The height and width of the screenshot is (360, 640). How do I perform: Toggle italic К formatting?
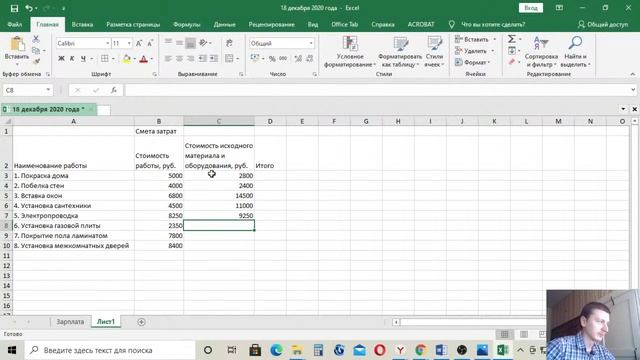tap(72, 59)
